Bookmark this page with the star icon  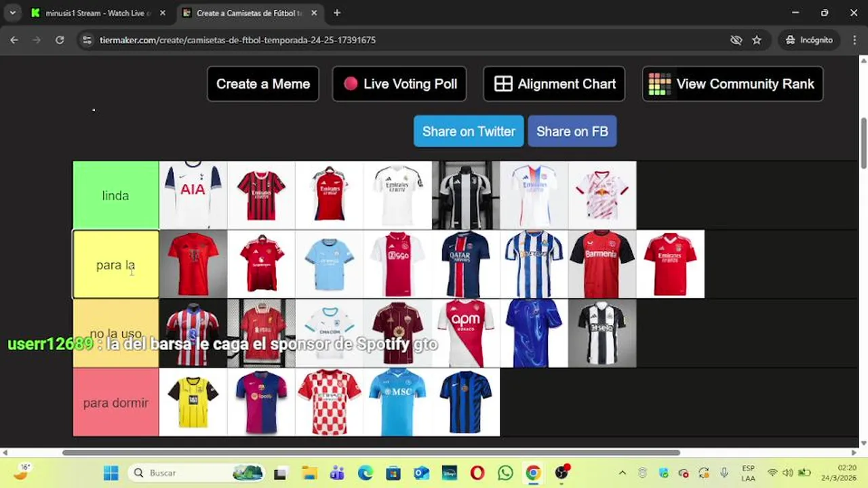pyautogui.click(x=757, y=40)
